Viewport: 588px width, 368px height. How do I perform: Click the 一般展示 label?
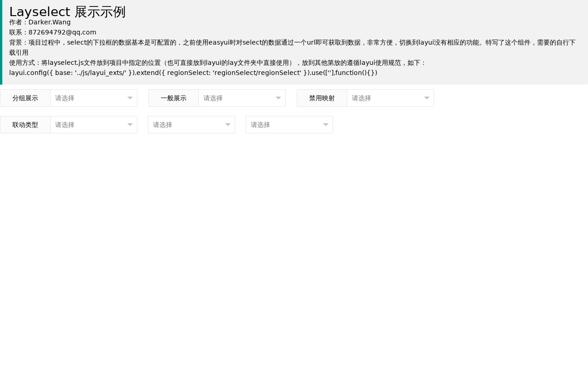pos(174,98)
